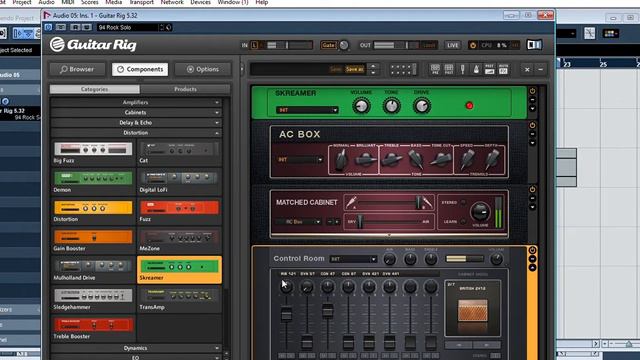Expand the Cabinets category
Image resolution: width=640 pixels, height=360 pixels.
click(136, 113)
